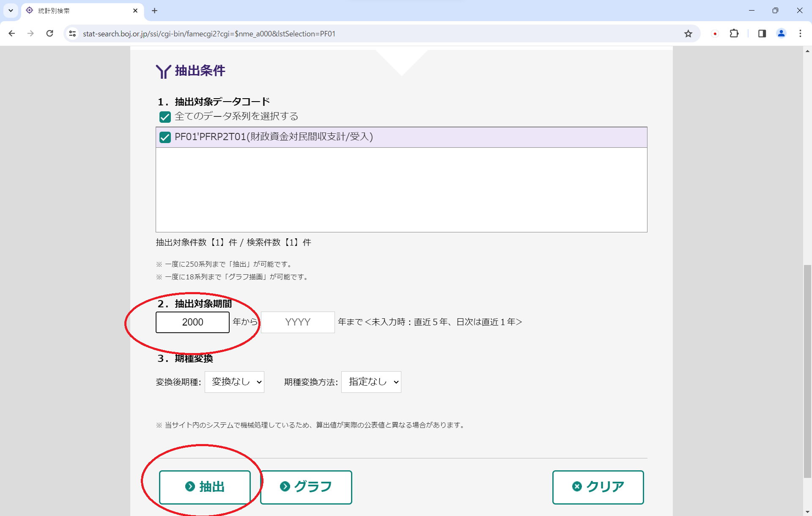Bookmark this page with star icon
The height and width of the screenshot is (516, 812).
tap(688, 33)
